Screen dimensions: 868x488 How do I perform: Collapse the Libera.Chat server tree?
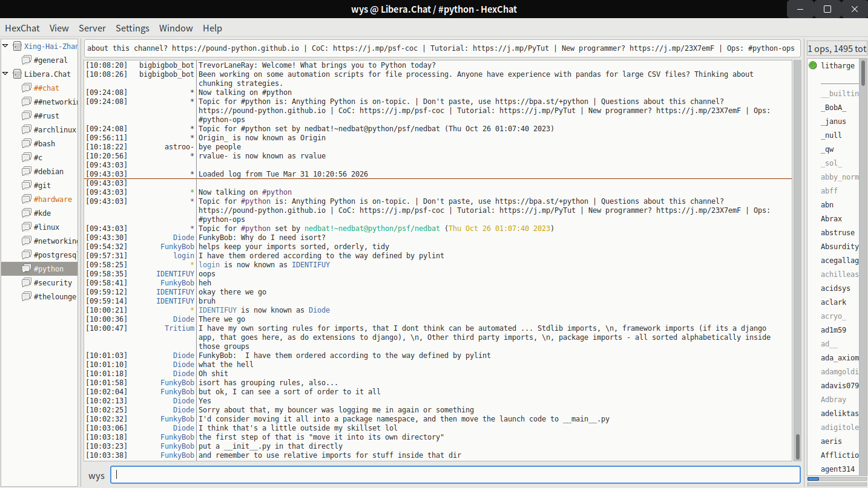pyautogui.click(x=5, y=74)
